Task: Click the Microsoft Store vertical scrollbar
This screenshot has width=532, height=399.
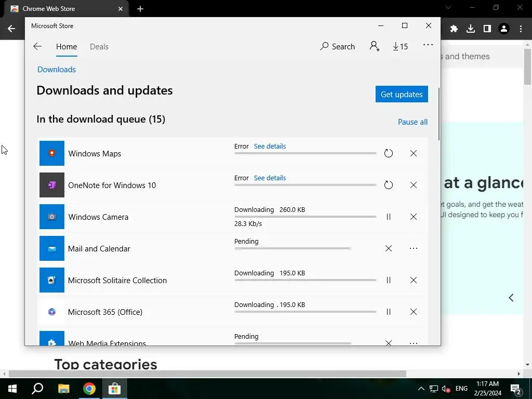Action: tap(438, 114)
